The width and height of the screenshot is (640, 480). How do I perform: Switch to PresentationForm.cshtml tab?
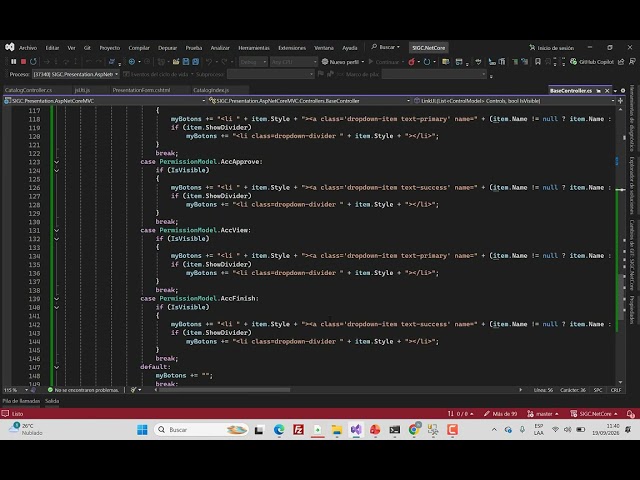click(141, 90)
